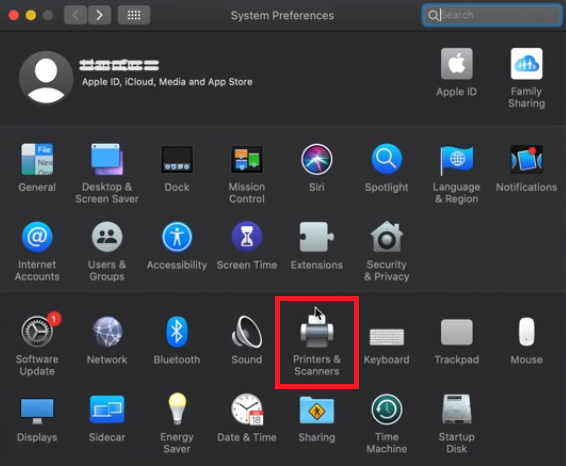Click 'Apple ID, iCloud, Media and App Store' text
This screenshot has height=466, width=566.
tap(167, 82)
